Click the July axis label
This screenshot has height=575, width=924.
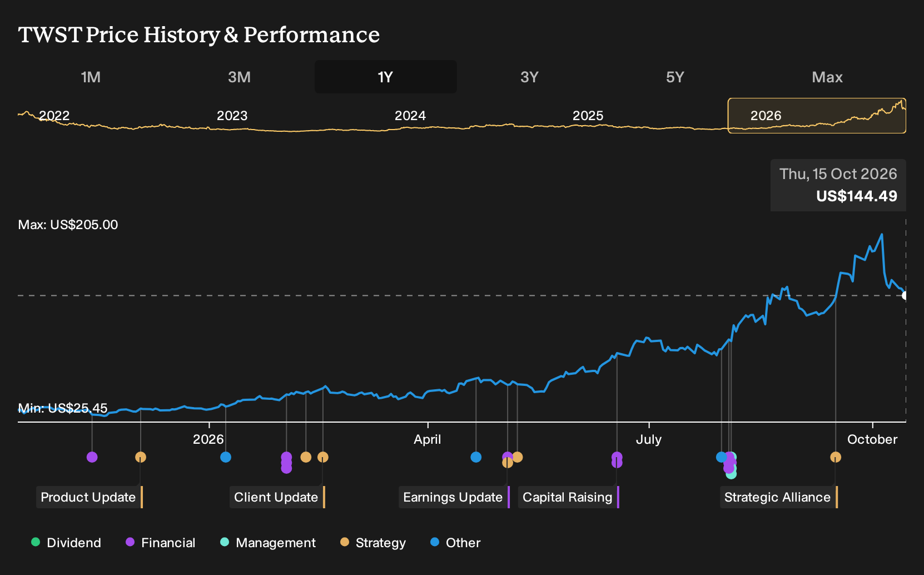click(x=649, y=439)
